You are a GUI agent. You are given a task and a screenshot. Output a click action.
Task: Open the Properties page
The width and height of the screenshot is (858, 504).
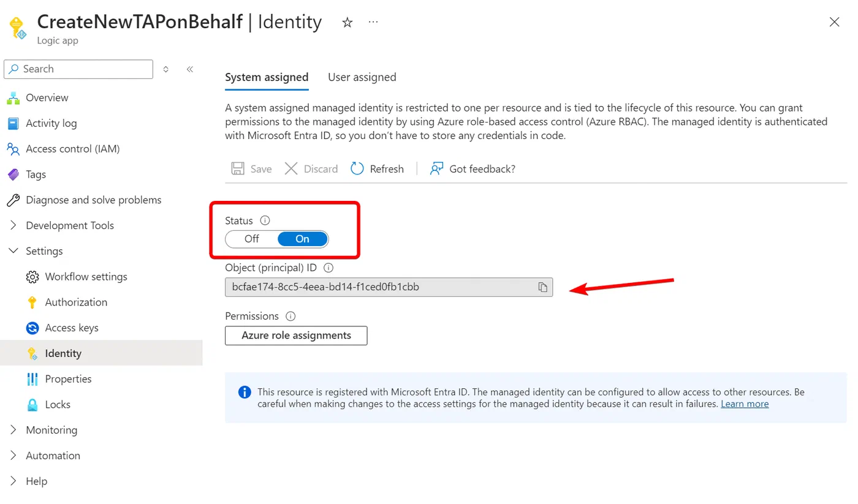69,379
